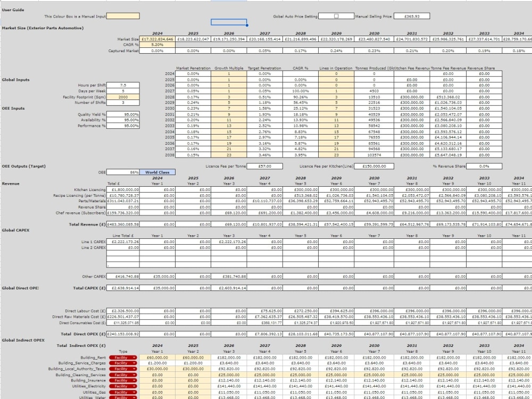Select the Availability % cell

[x=123, y=120]
